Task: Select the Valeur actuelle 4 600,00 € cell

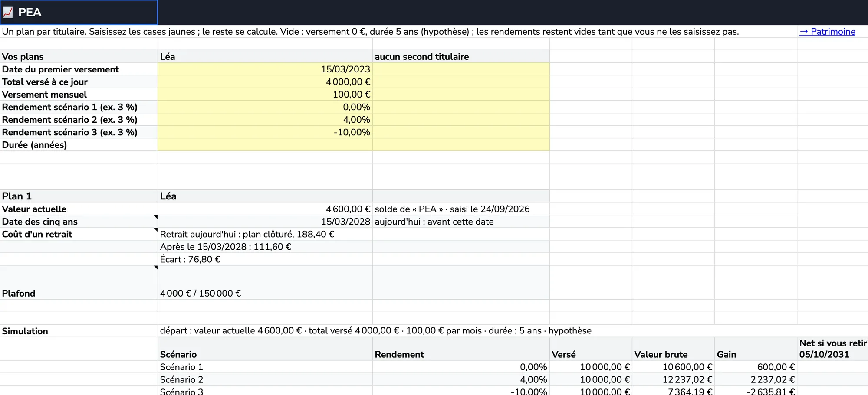Action: (265, 209)
